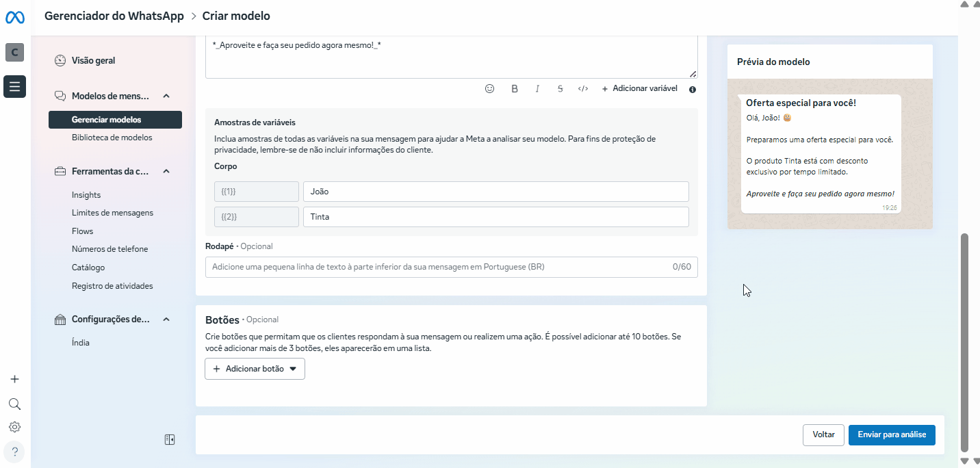Insert monospace code formatting

[x=583, y=89]
